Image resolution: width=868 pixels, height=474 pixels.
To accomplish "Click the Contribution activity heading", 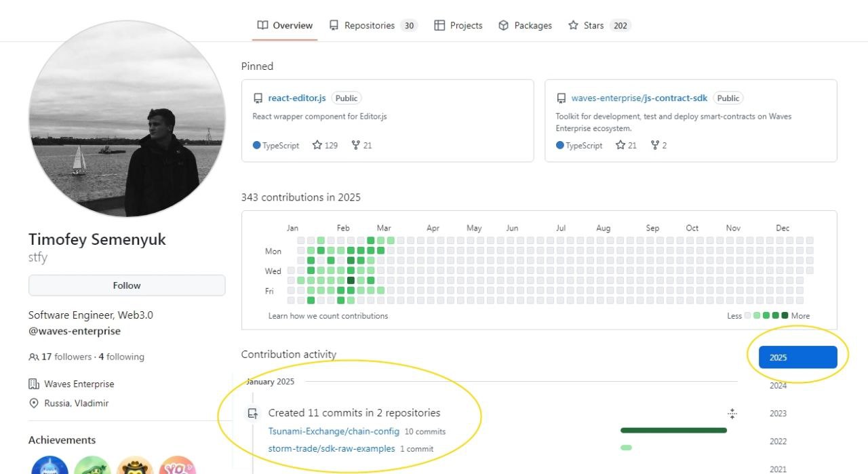I will [x=289, y=355].
